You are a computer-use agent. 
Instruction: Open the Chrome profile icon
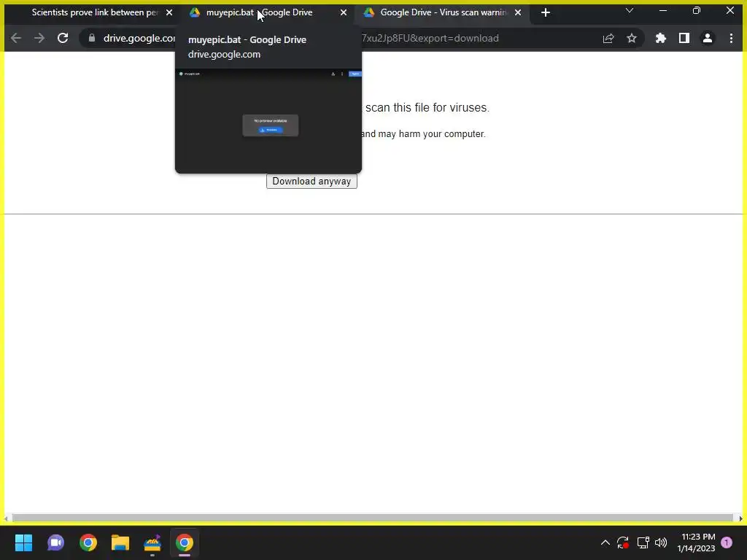708,38
